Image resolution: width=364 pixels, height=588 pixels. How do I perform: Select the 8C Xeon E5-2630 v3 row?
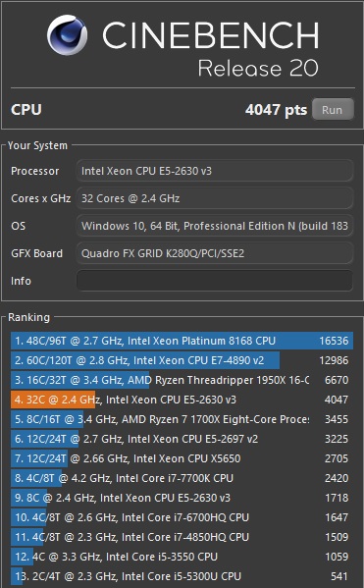coord(182,498)
